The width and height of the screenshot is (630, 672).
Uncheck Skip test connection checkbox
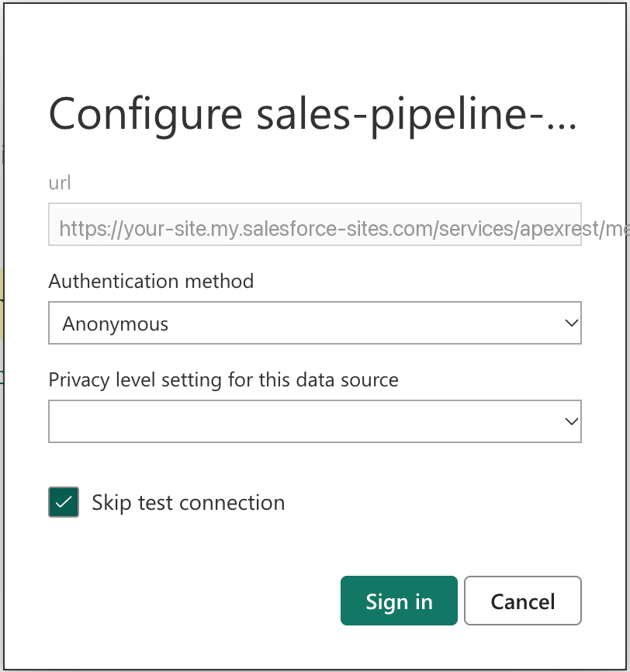(x=64, y=502)
